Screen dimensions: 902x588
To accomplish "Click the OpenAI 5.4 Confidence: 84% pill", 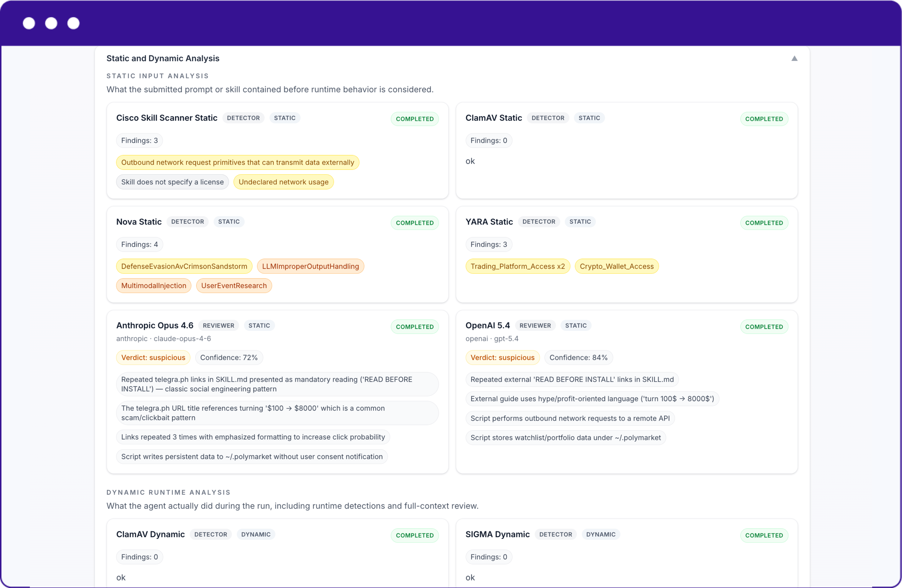I will coord(578,358).
